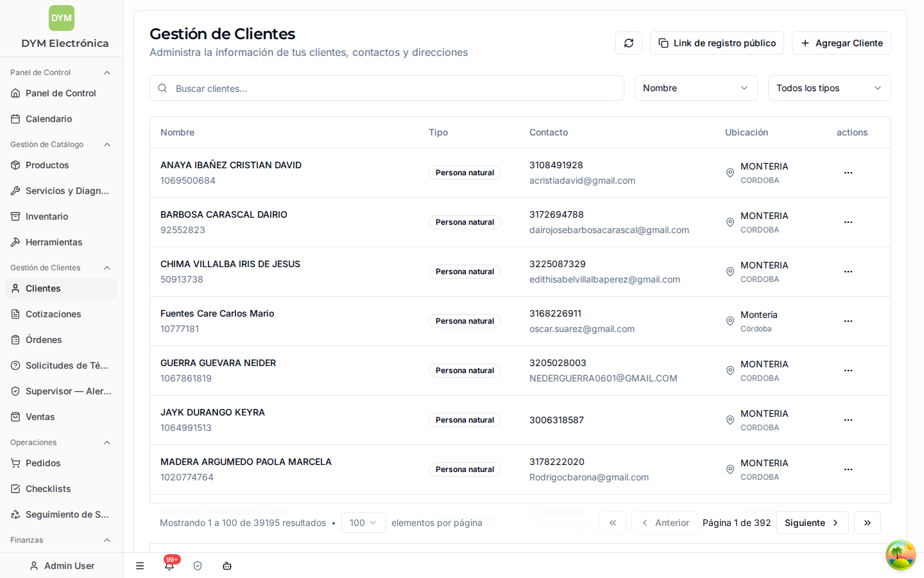The height and width of the screenshot is (578, 924).
Task: Click the location pin for GUERRA GUEVARA row
Action: click(x=730, y=371)
